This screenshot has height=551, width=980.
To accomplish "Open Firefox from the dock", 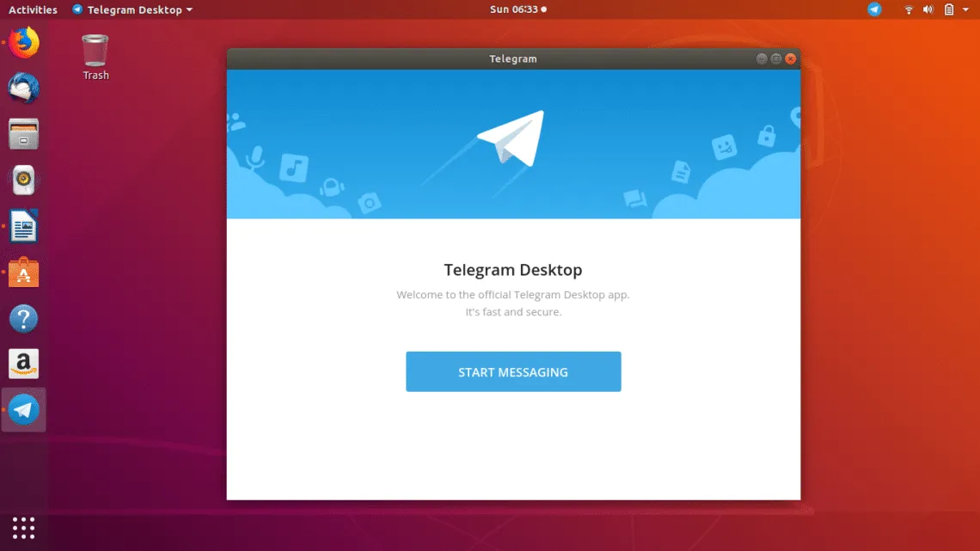I will pyautogui.click(x=24, y=42).
